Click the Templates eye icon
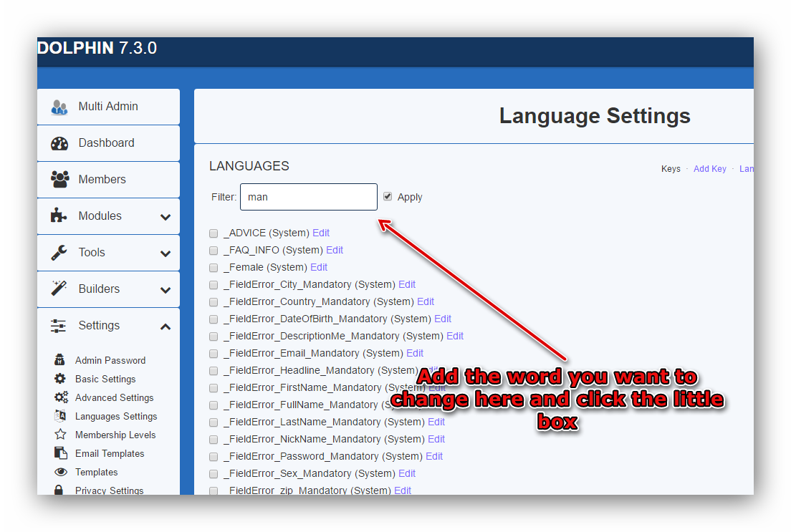Screen dimensions: 791x532 click(61, 472)
